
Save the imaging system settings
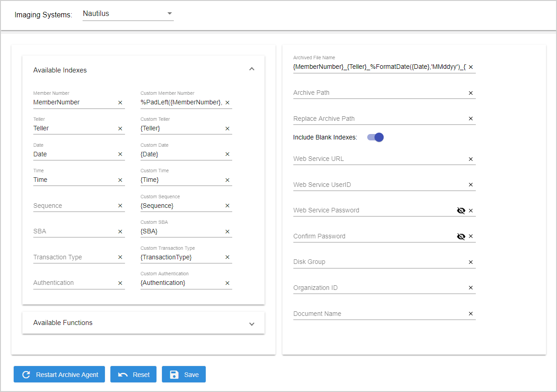[184, 374]
